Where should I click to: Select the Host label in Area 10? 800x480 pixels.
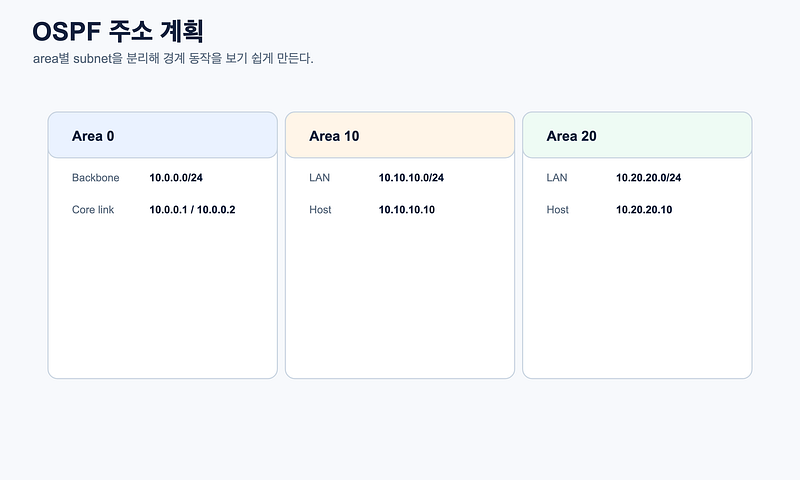pyautogui.click(x=320, y=210)
